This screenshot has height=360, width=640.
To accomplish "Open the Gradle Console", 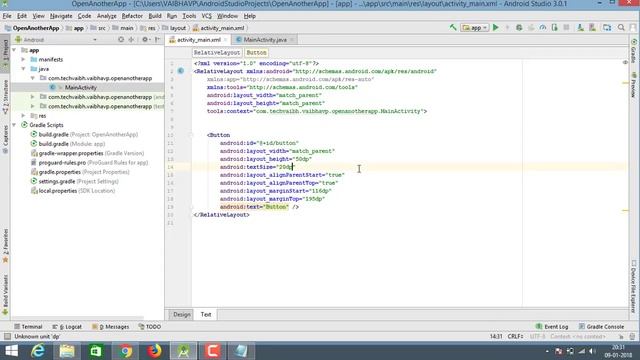I will 601,327.
